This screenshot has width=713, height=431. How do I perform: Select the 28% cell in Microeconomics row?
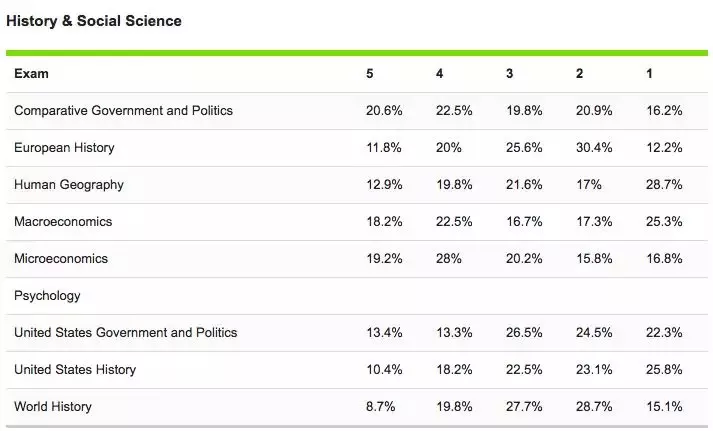pyautogui.click(x=449, y=259)
